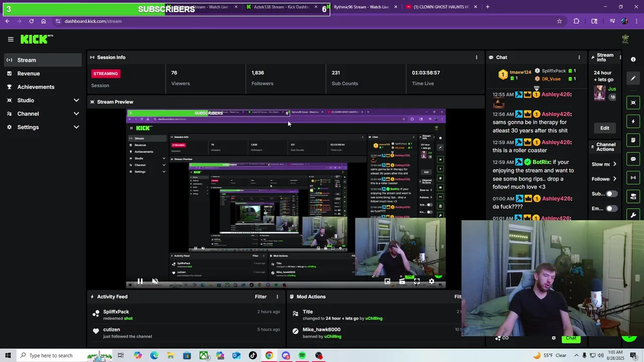Go to browser home page
Screen dimensions: 644x362
pos(44,21)
